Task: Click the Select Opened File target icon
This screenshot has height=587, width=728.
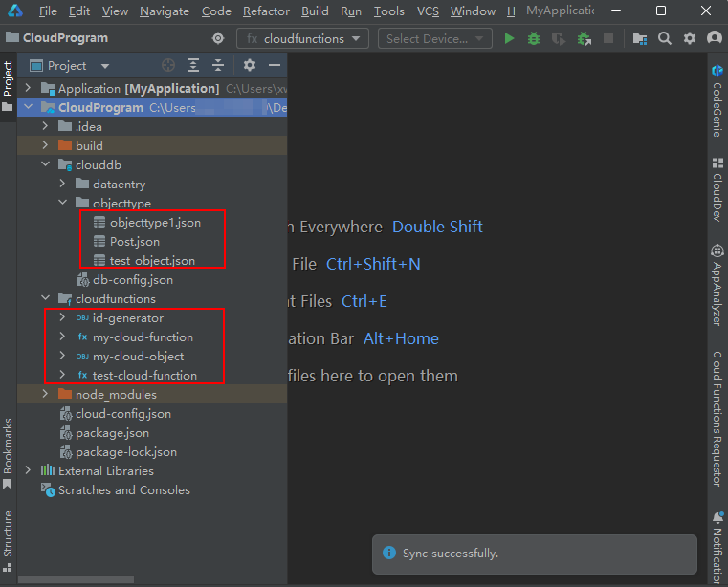Action: (x=168, y=66)
